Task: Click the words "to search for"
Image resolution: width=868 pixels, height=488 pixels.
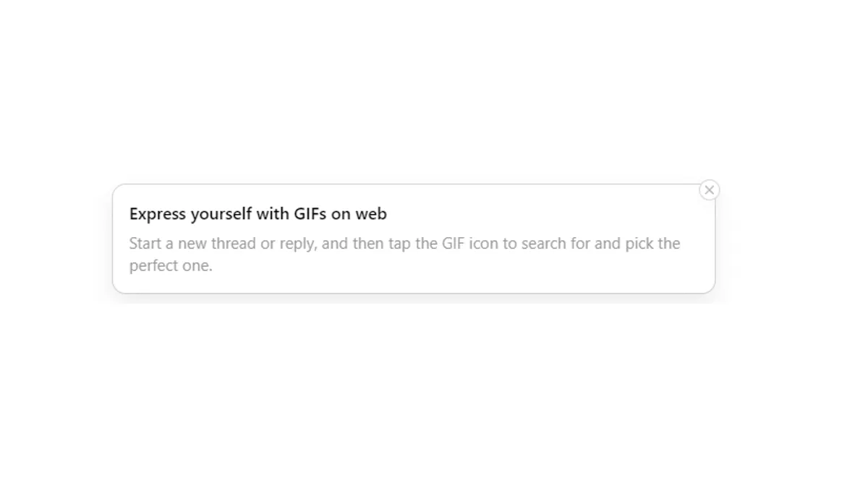Action: [547, 244]
